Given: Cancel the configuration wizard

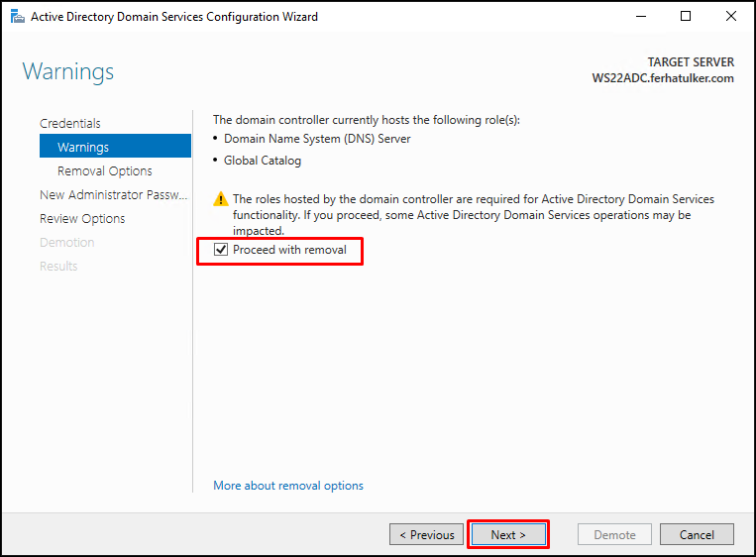Looking at the screenshot, I should tap(697, 534).
